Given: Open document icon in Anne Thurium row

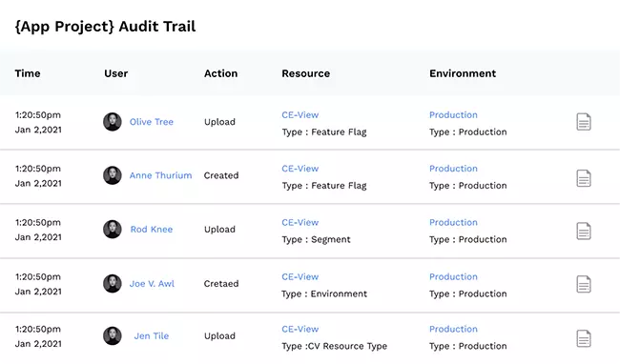Looking at the screenshot, I should click(584, 178).
